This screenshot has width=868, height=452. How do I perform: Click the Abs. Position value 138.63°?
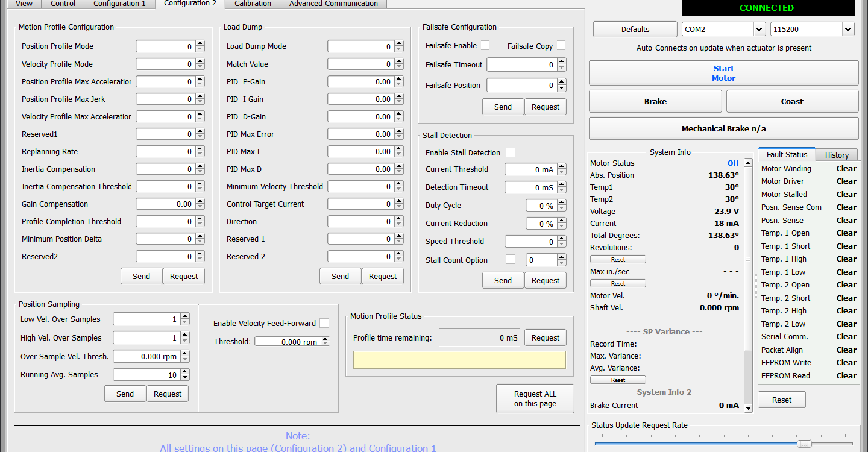(723, 175)
